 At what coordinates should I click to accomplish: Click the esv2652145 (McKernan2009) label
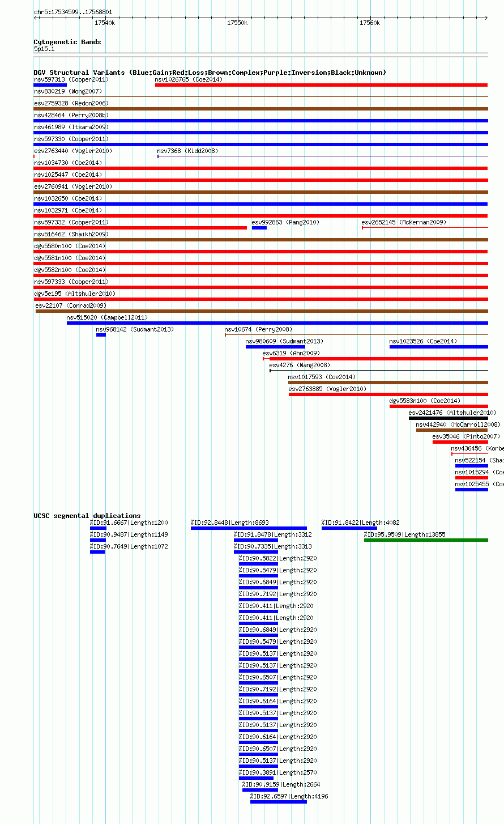(404, 223)
